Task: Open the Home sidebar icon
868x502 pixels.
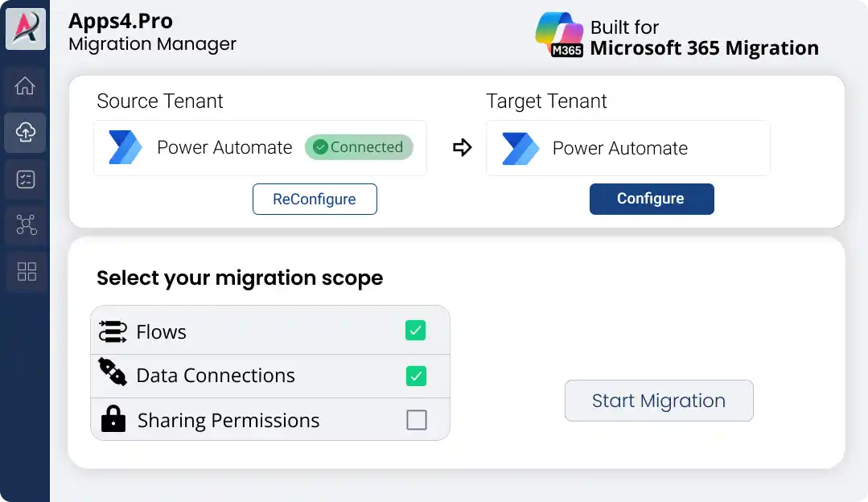Action: (25, 86)
